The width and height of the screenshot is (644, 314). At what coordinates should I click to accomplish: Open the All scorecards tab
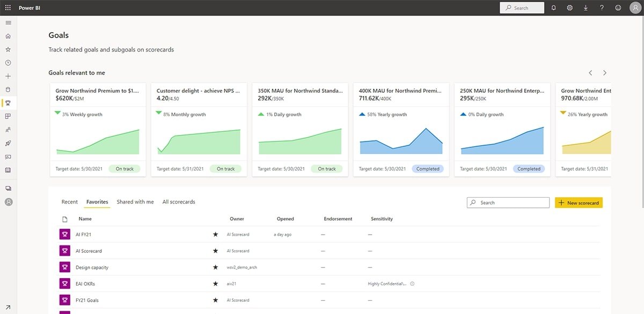click(x=179, y=201)
